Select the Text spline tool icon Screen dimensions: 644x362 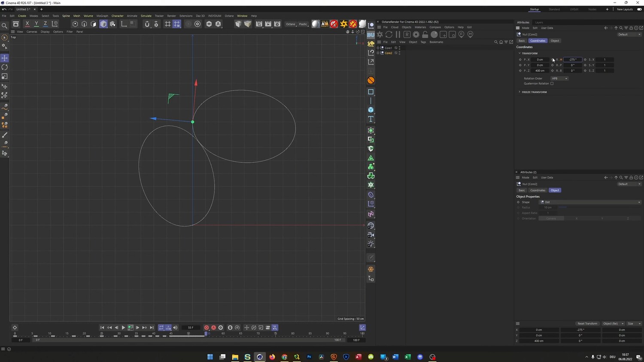[x=371, y=119]
